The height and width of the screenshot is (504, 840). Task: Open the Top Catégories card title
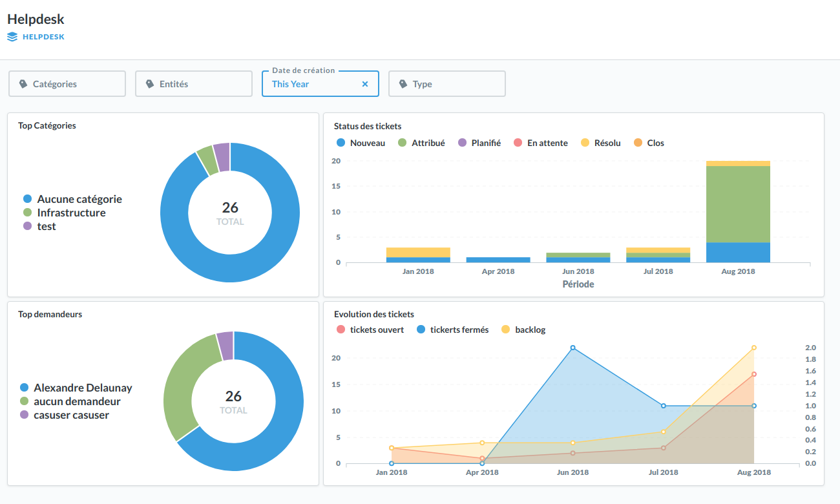[47, 125]
